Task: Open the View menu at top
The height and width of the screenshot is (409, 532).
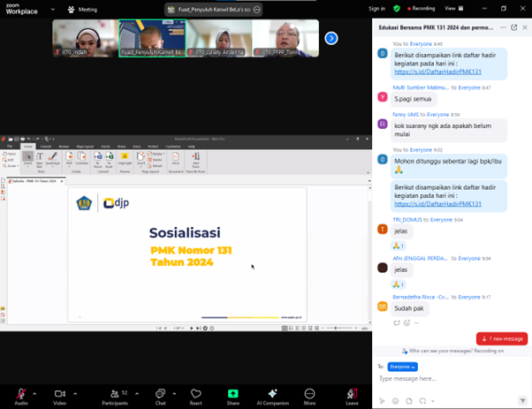Action: [x=451, y=8]
